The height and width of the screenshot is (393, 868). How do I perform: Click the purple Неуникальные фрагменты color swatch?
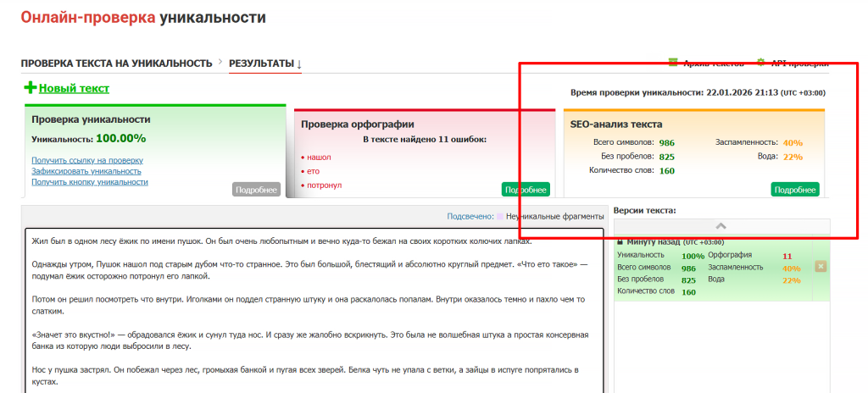[500, 217]
